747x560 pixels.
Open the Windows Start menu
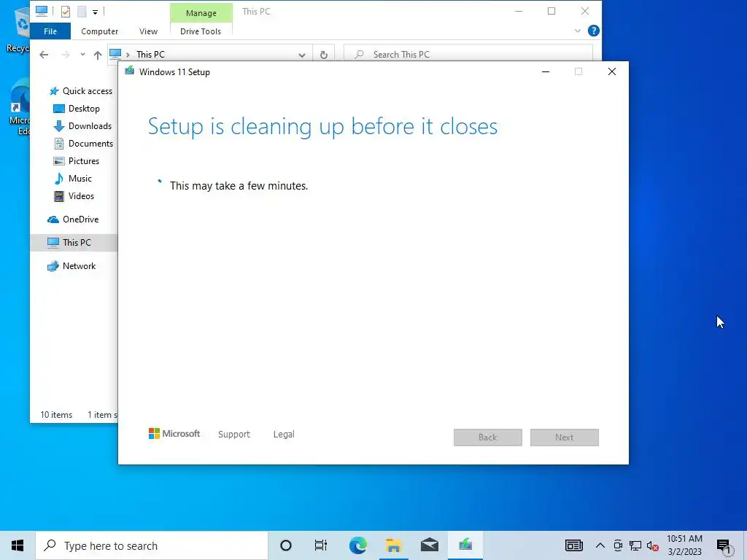[x=18, y=545]
